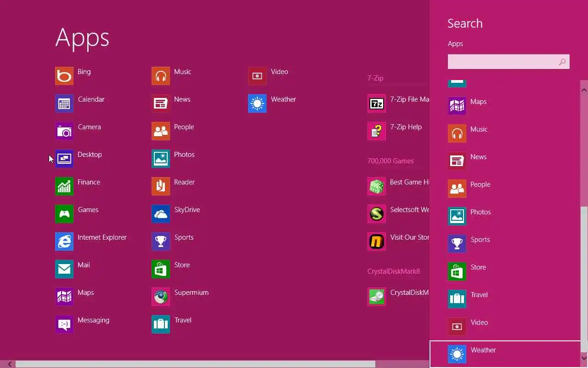Open the Visit Our Store icon
This screenshot has width=588, height=368.
click(x=377, y=241)
